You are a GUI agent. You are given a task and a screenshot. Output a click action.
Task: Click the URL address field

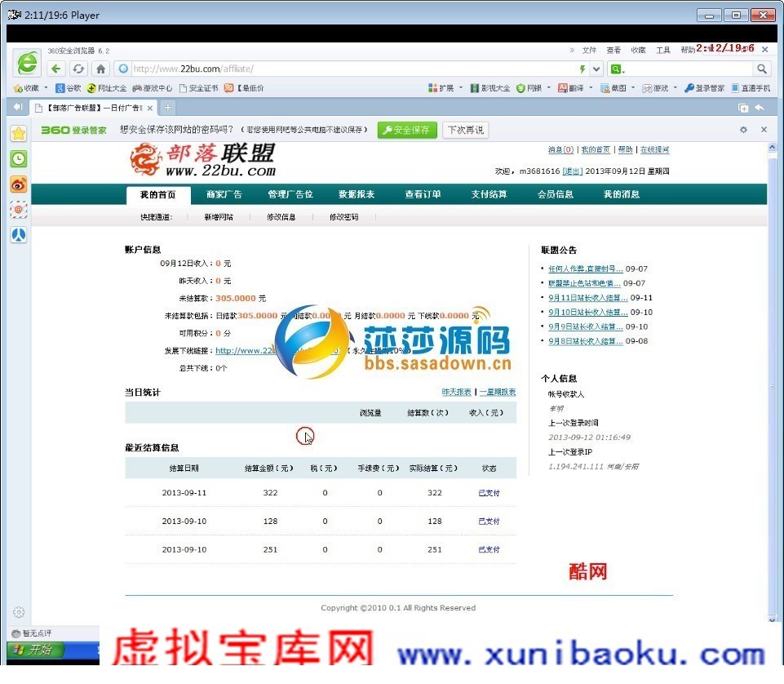(x=350, y=69)
